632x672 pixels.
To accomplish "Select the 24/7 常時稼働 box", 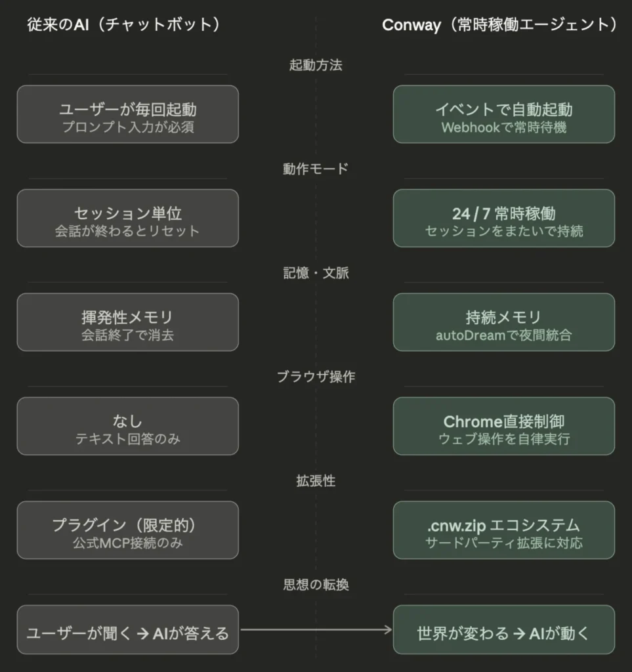I will pos(503,218).
